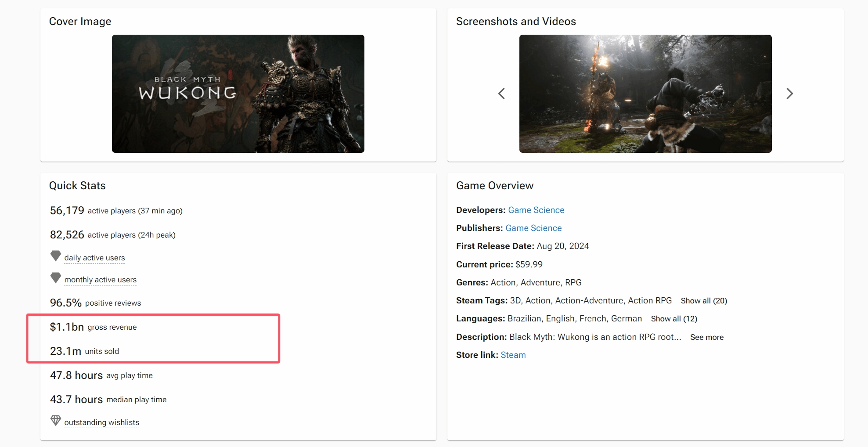Open the Game Science developer link
The width and height of the screenshot is (868, 447).
536,210
